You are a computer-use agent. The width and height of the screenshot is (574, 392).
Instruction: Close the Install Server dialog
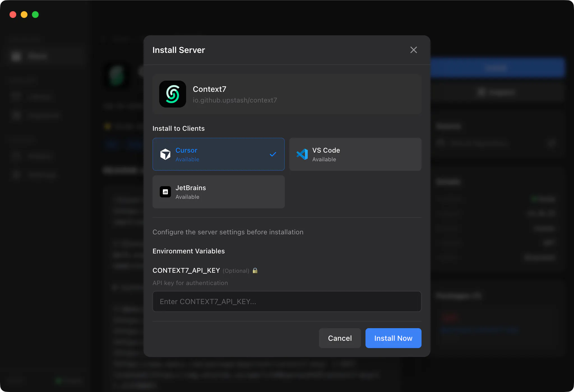(413, 50)
